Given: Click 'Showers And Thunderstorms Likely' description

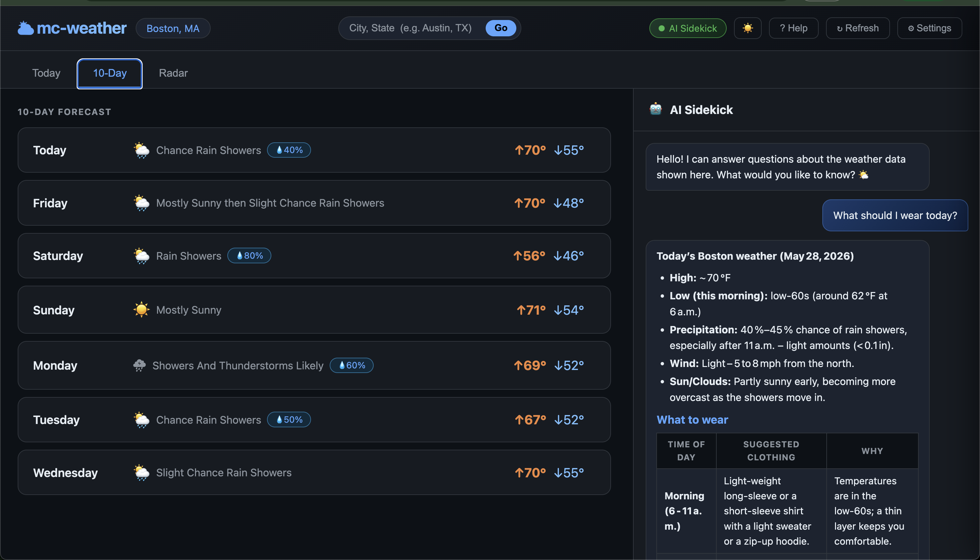Looking at the screenshot, I should [x=238, y=365].
